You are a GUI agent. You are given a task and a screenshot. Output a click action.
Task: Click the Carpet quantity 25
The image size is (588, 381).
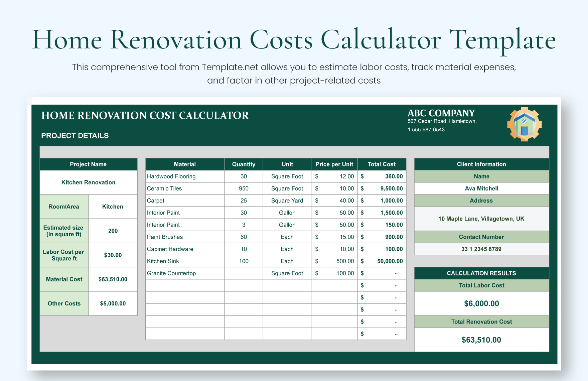(x=244, y=201)
